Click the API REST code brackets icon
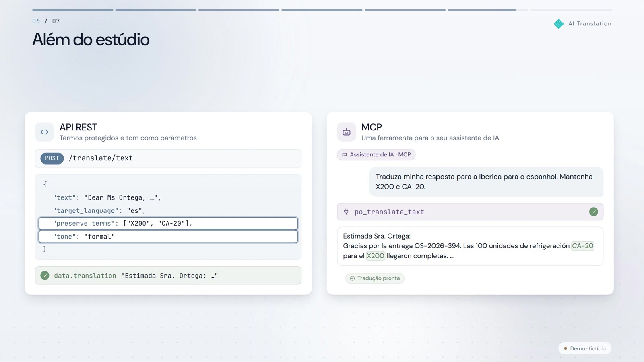This screenshot has height=362, width=644. tap(44, 132)
